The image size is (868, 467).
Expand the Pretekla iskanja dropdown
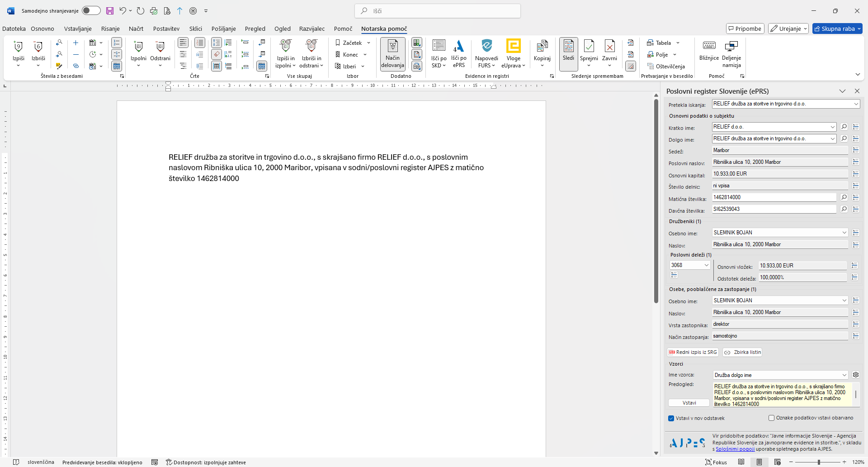point(856,104)
